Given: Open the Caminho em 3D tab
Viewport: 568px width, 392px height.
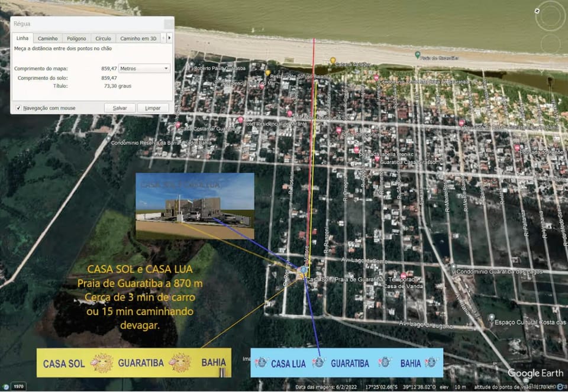Looking at the screenshot, I should [x=138, y=38].
